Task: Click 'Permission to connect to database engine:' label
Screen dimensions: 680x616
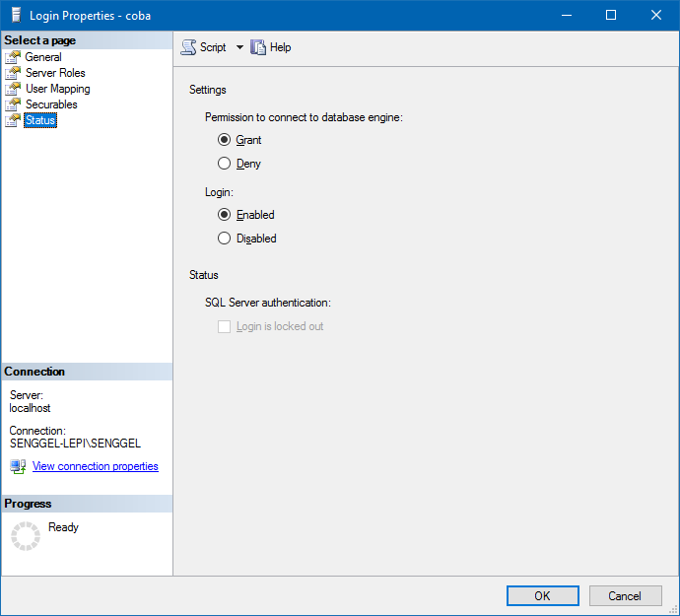Action: click(304, 117)
